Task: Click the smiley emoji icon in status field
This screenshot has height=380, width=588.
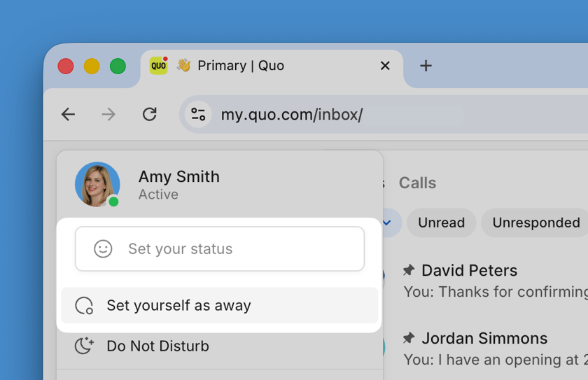Action: [103, 249]
